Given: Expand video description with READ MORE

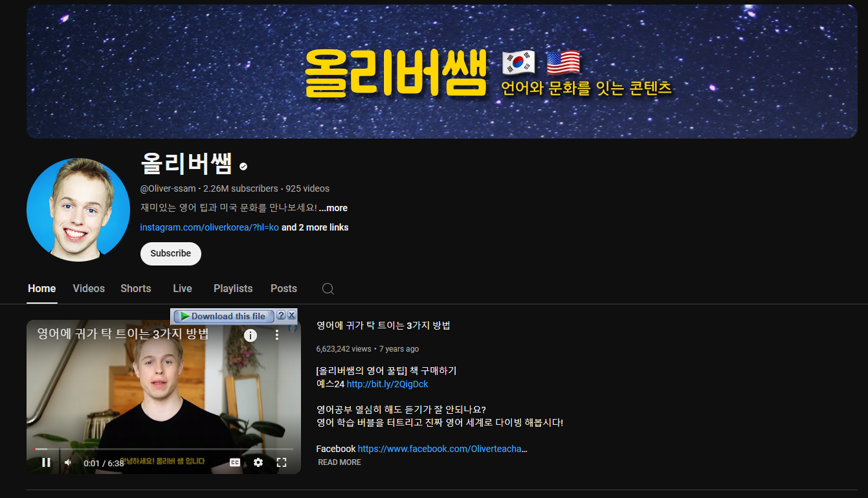Looking at the screenshot, I should click(340, 462).
